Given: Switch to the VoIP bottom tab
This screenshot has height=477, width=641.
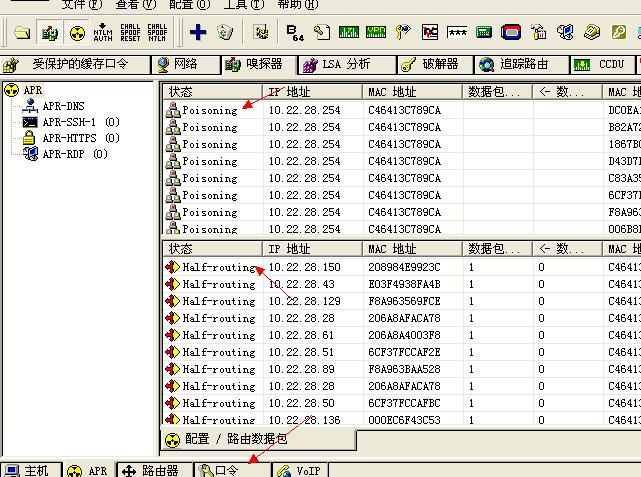Looking at the screenshot, I should 300,470.
